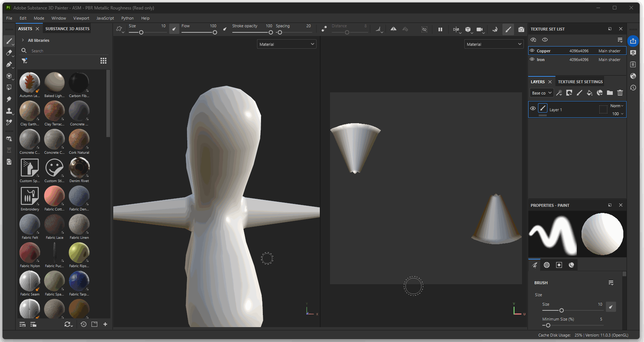Screen dimensions: 644x342
Task: Add a fill layer with bucket icon
Action: pyautogui.click(x=590, y=93)
